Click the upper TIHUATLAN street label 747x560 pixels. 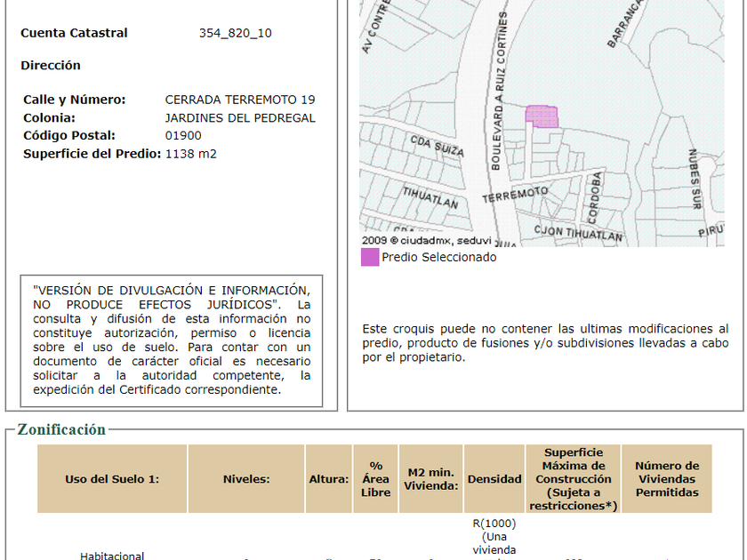pos(430,197)
